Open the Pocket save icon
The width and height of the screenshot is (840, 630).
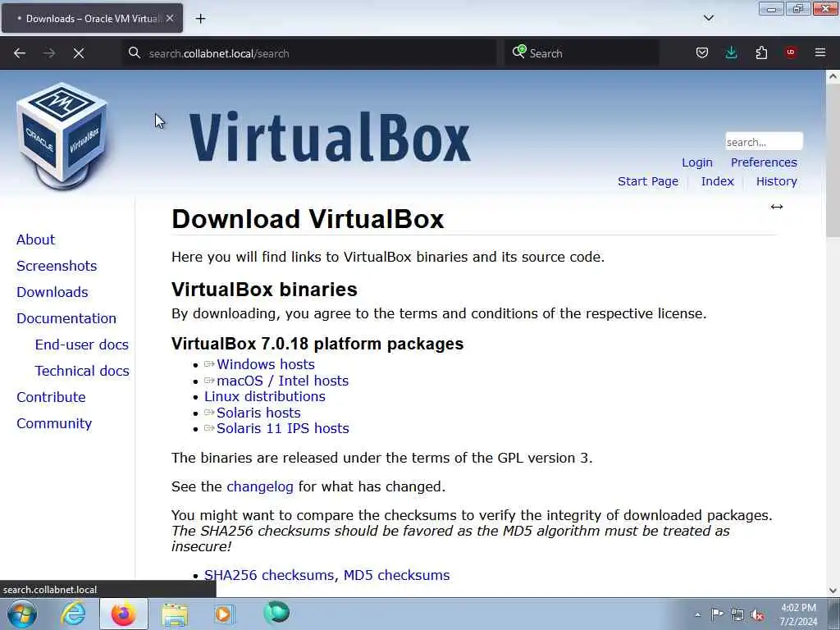[702, 52]
